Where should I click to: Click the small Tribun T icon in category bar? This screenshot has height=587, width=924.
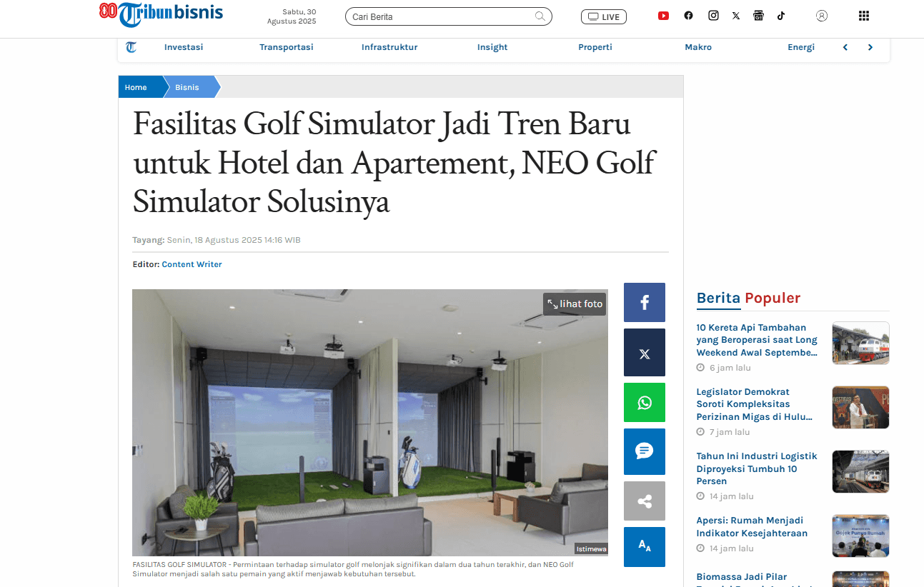pos(131,47)
